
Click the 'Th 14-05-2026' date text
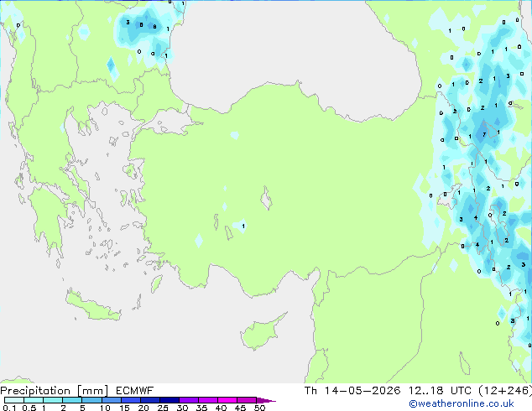coord(352,391)
